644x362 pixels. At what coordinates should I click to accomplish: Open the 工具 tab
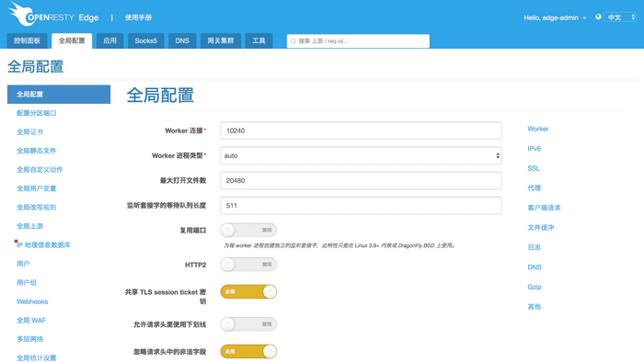pyautogui.click(x=259, y=40)
